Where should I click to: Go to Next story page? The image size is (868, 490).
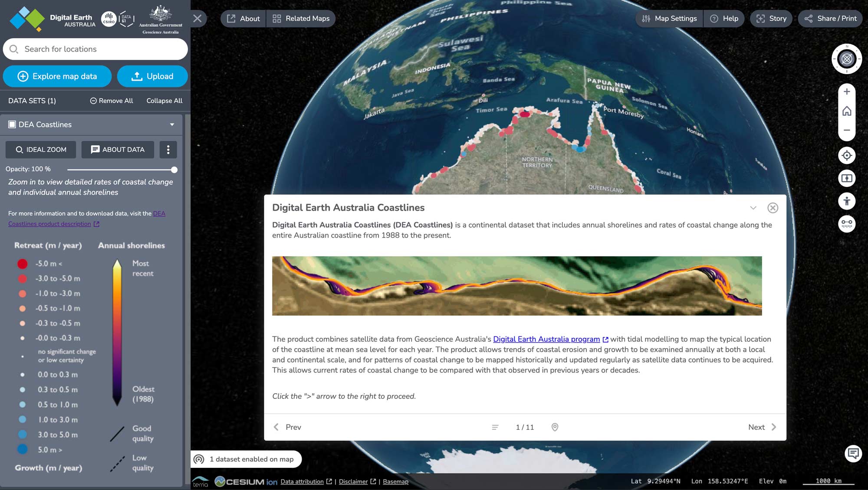(x=762, y=427)
